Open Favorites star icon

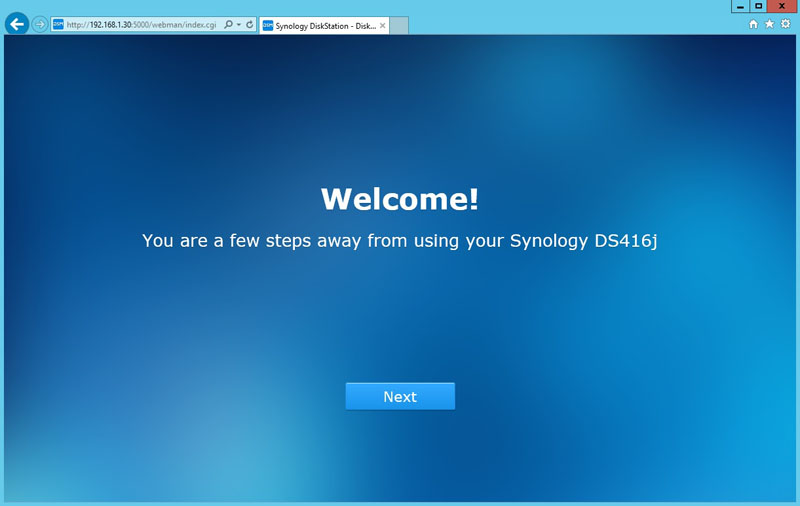769,24
